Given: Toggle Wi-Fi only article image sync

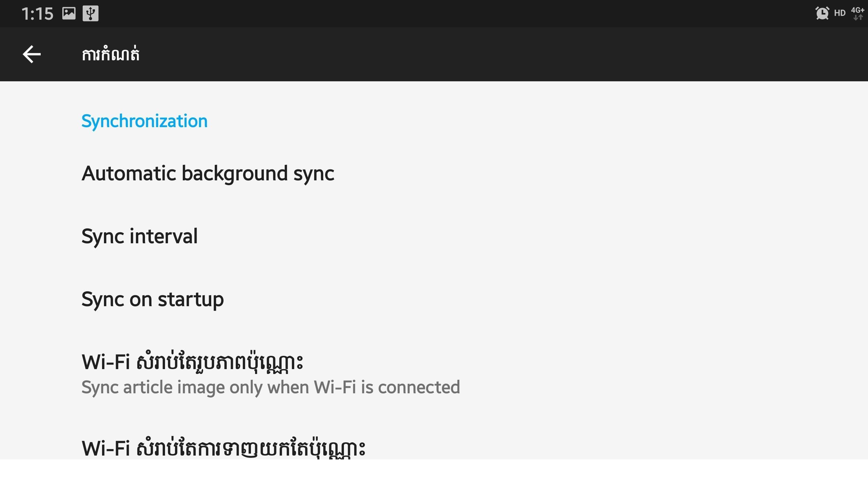Looking at the screenshot, I should [434, 374].
